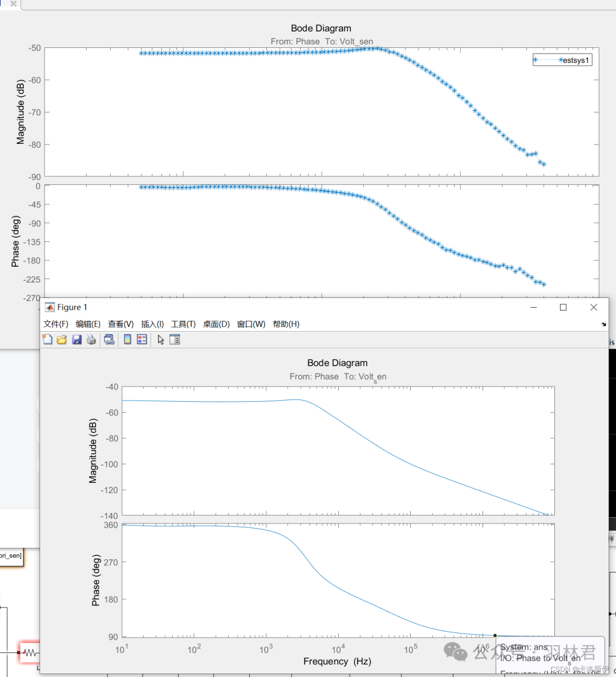Open the Property Inspector icon
The image size is (616, 677).
tap(175, 340)
